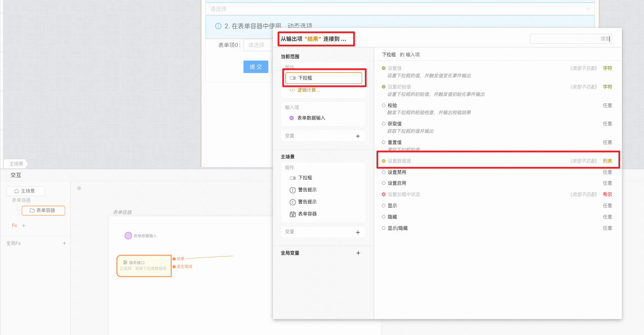The image size is (644, 335).
Task: Click the 结果 output port dot
Action: pos(174,259)
